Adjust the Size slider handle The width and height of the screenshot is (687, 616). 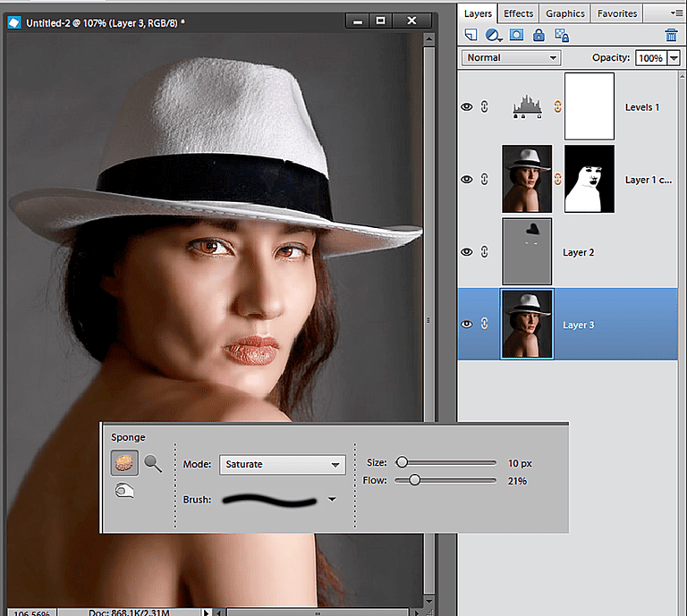[x=402, y=462]
